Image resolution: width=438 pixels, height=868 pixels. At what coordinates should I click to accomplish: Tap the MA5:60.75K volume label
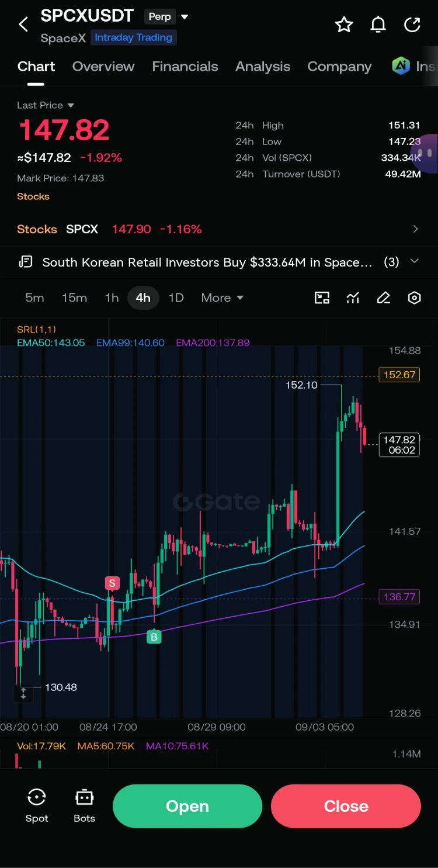pos(106,746)
